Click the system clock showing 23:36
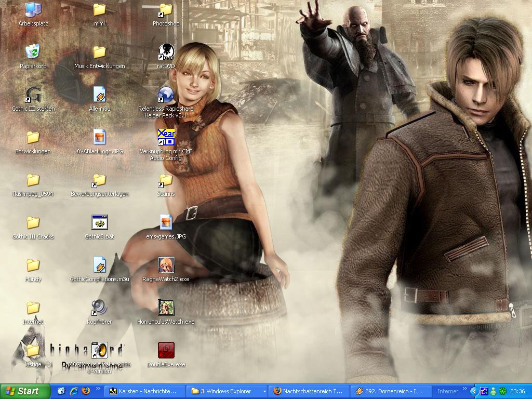This screenshot has height=399, width=532. pos(517,391)
